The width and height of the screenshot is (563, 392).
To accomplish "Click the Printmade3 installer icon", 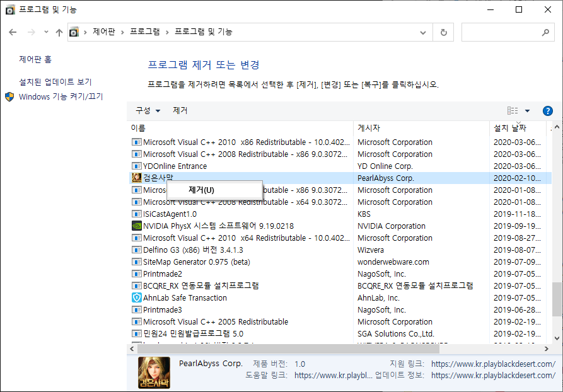I will pos(136,310).
